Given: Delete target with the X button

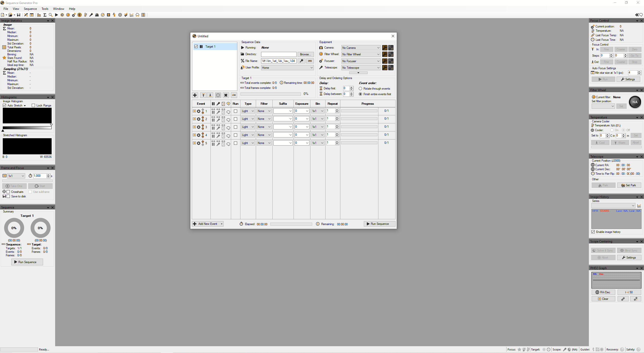Looking at the screenshot, I should [x=226, y=95].
